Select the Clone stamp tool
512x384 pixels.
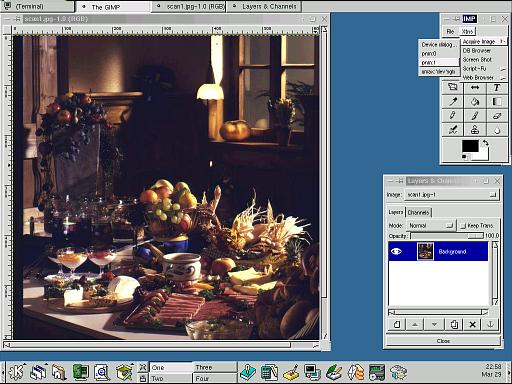click(475, 130)
